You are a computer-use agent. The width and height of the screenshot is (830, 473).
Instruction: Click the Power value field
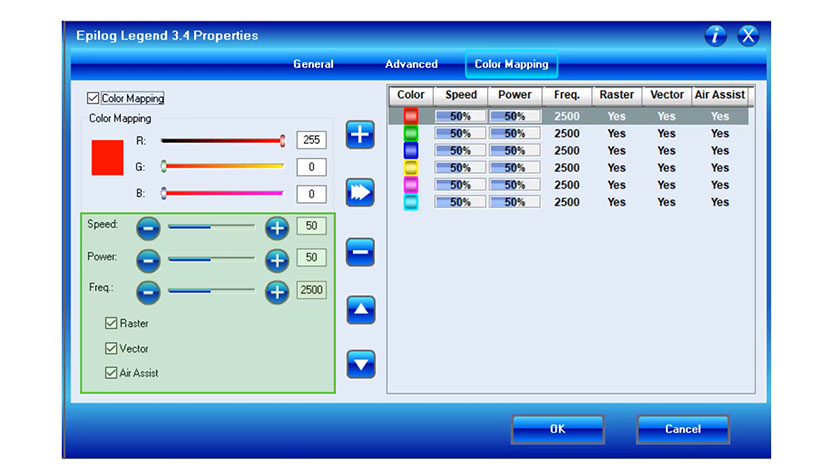tap(311, 258)
